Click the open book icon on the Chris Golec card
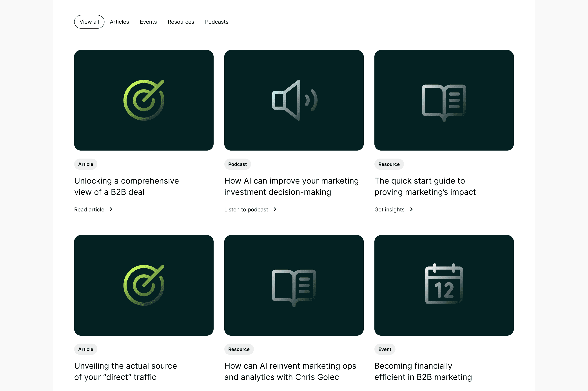This screenshot has width=588, height=391. point(294,287)
